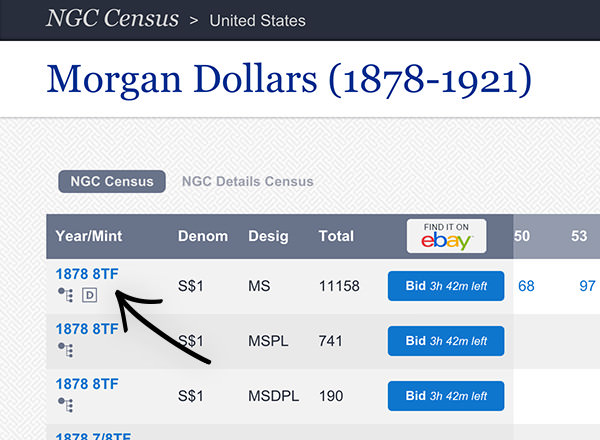Open the partially visible 1878 7/8TF link
The height and width of the screenshot is (440, 600).
(93, 434)
